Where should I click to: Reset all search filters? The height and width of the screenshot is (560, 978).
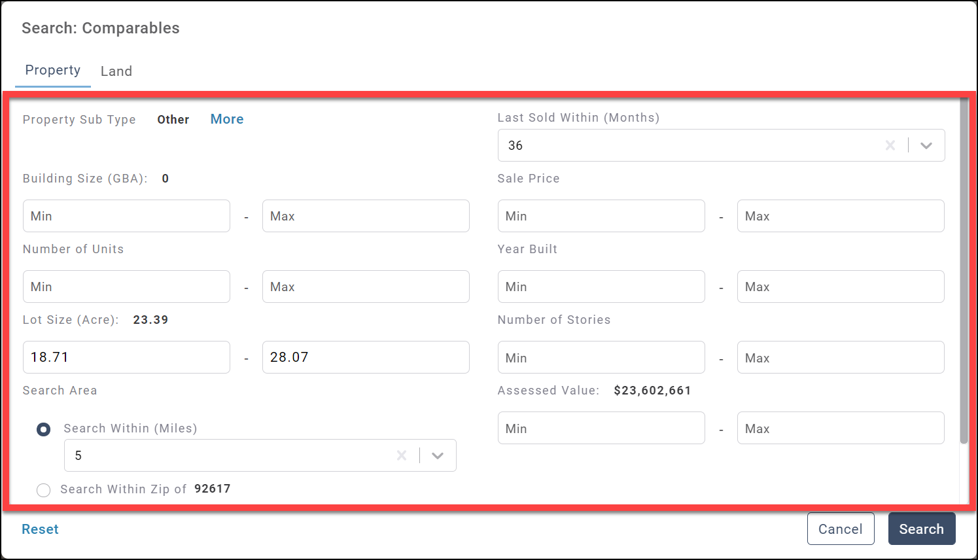tap(40, 529)
